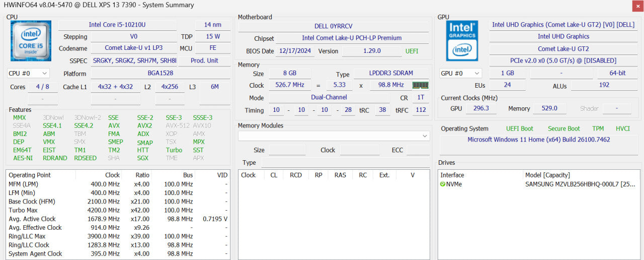Click the 64-bit bus width value
Screen dimensions: 644x260
(618, 74)
